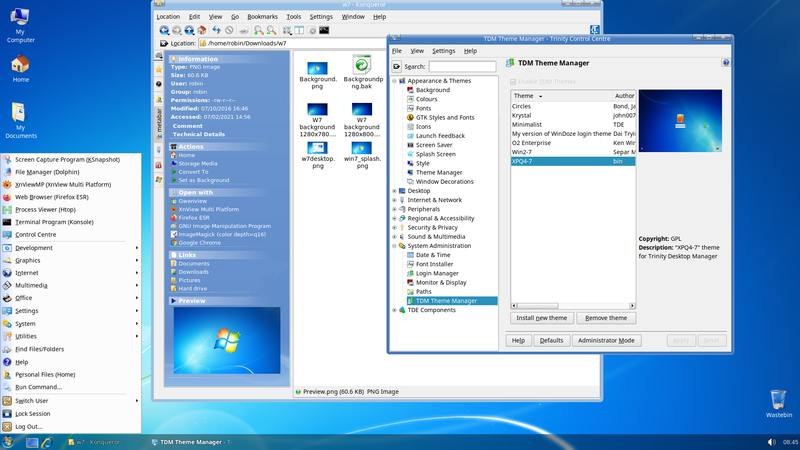Open the Settings menu in Control Centre

pos(443,51)
